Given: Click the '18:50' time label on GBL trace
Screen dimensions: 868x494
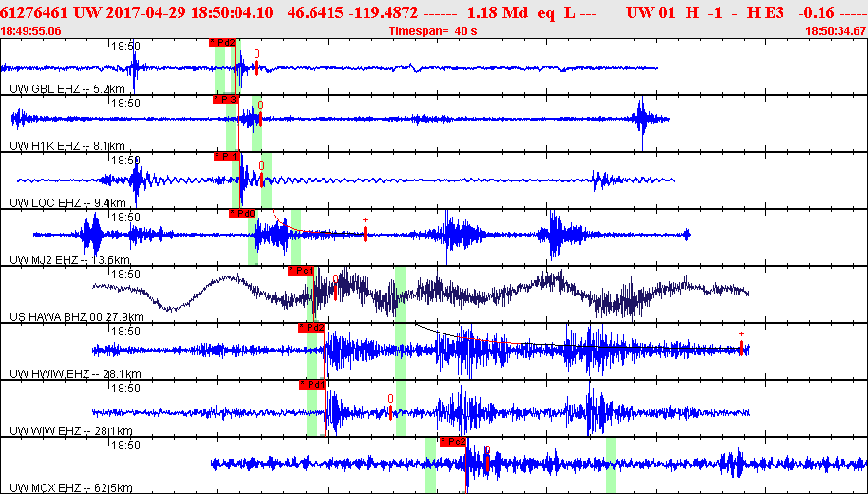Looking at the screenshot, I should [x=125, y=47].
